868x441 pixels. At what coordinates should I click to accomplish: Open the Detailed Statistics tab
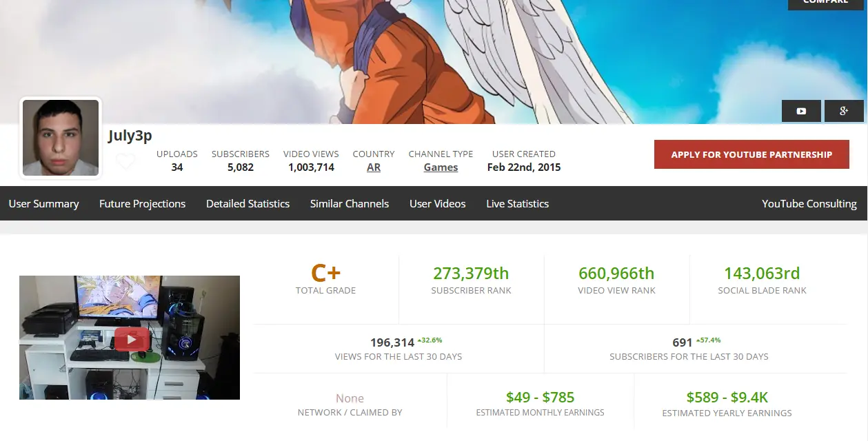coord(248,203)
